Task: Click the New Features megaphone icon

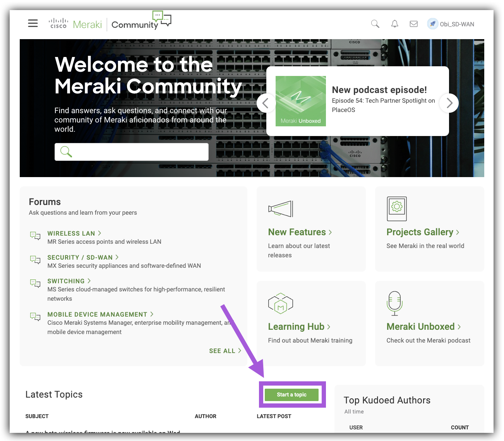Action: pos(280,208)
